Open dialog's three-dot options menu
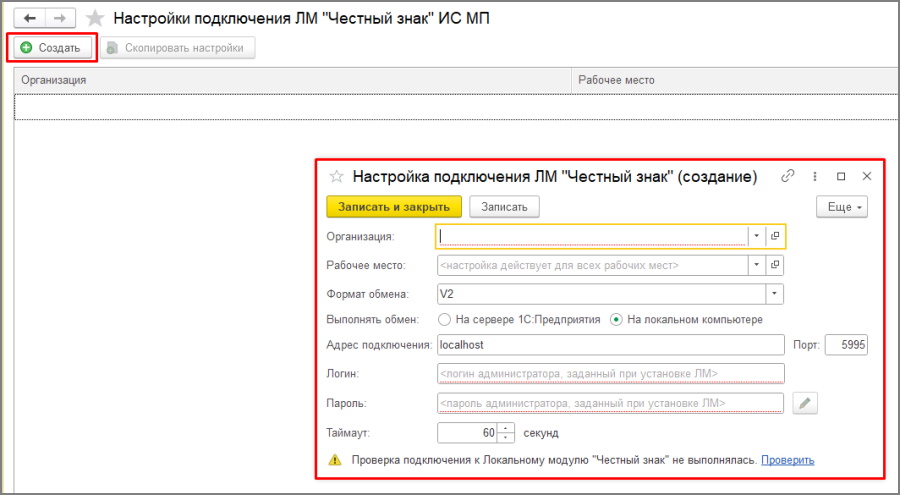The width and height of the screenshot is (900, 495). pyautogui.click(x=814, y=176)
